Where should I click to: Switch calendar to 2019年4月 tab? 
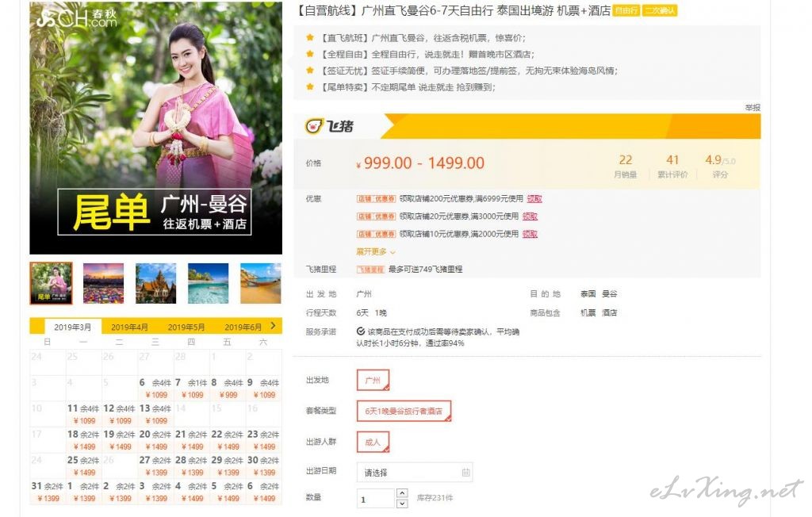click(x=129, y=327)
